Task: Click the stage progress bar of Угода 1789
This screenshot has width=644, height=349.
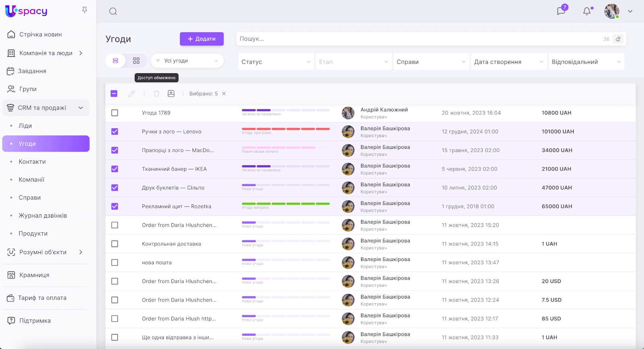Action: click(285, 110)
